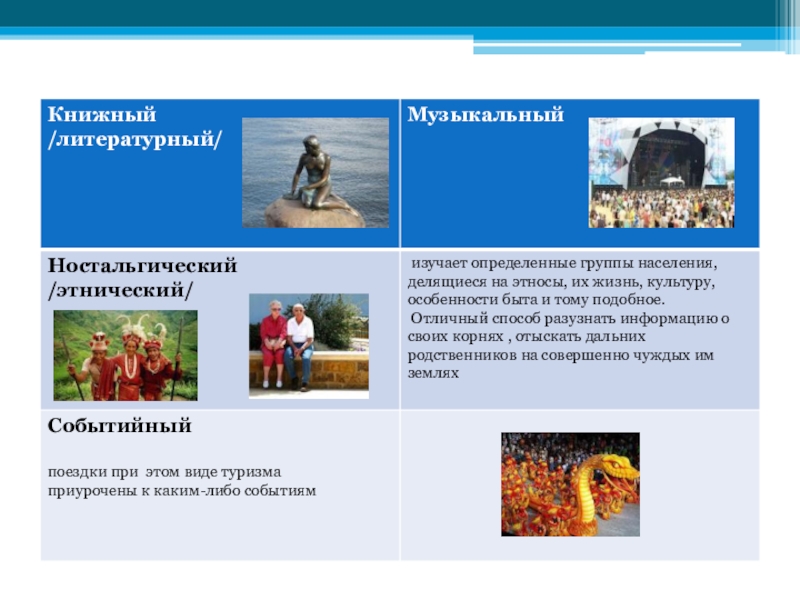Click the text "приурочены к каким-либо событиям"
This screenshot has height=600, width=800.
182,491
